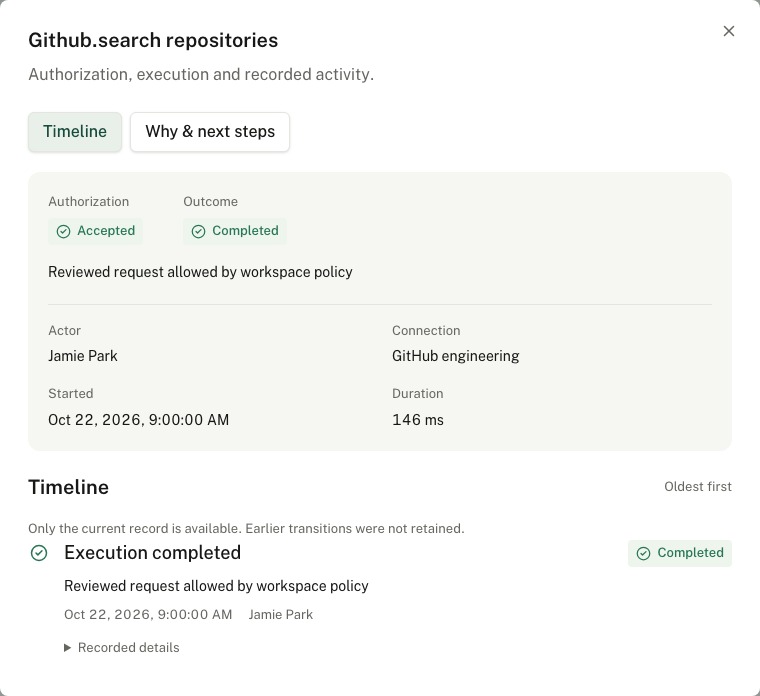Viewport: 760px width, 696px height.
Task: Select the Github.search repositories title
Action: click(x=153, y=40)
